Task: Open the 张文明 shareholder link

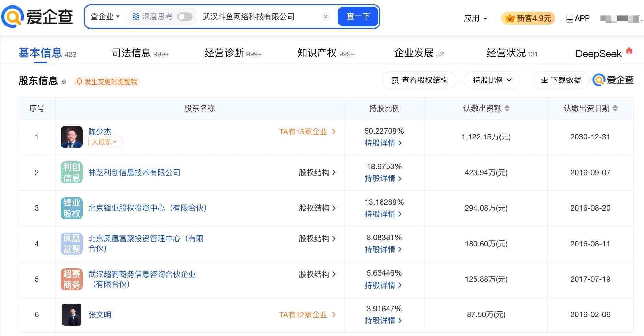Action: click(x=100, y=315)
